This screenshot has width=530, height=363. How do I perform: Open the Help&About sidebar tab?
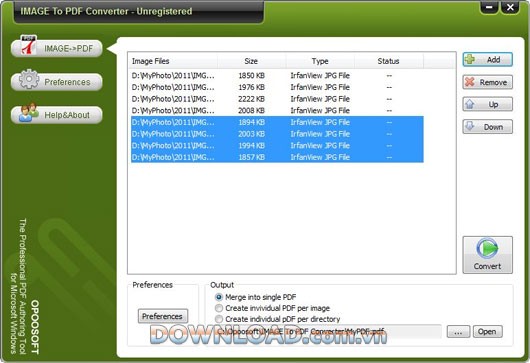(x=57, y=115)
